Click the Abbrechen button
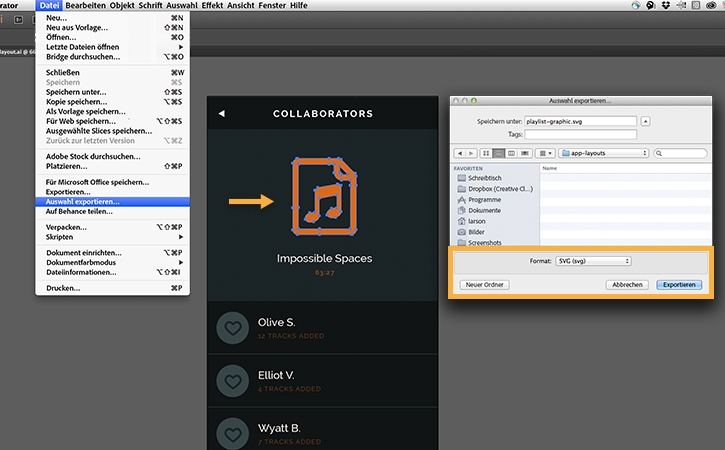725x450 pixels. (x=627, y=285)
